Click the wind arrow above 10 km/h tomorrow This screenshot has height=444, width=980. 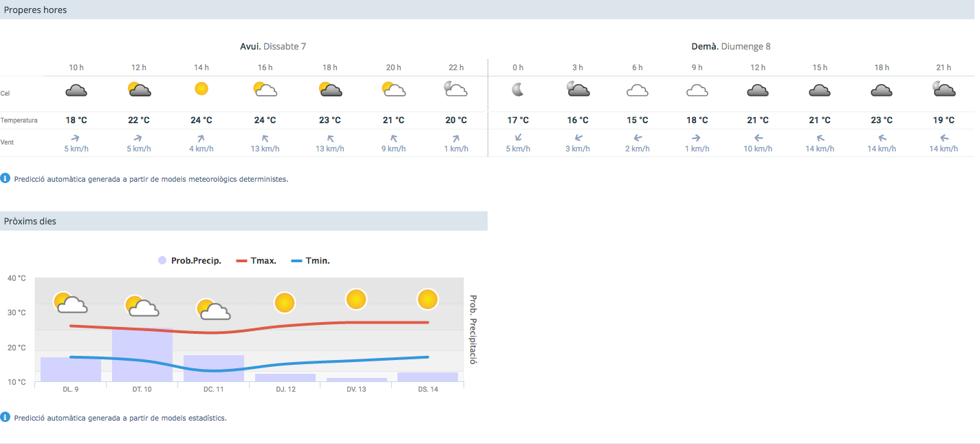pos(756,138)
